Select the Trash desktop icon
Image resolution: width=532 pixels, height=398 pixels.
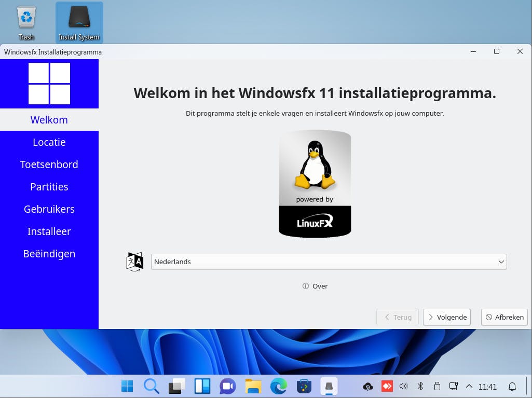point(26,23)
